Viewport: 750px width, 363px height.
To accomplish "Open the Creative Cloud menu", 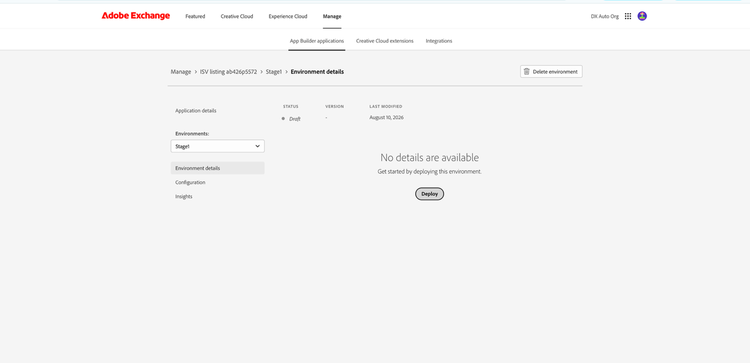I will point(237,16).
